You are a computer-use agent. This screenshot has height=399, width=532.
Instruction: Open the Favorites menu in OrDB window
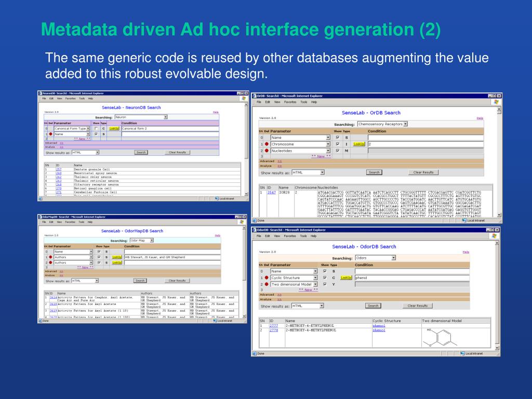pos(290,102)
